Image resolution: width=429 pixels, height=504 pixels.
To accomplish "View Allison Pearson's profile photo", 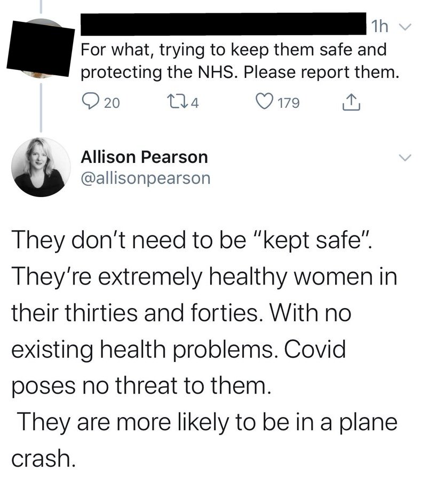I will pyautogui.click(x=41, y=167).
